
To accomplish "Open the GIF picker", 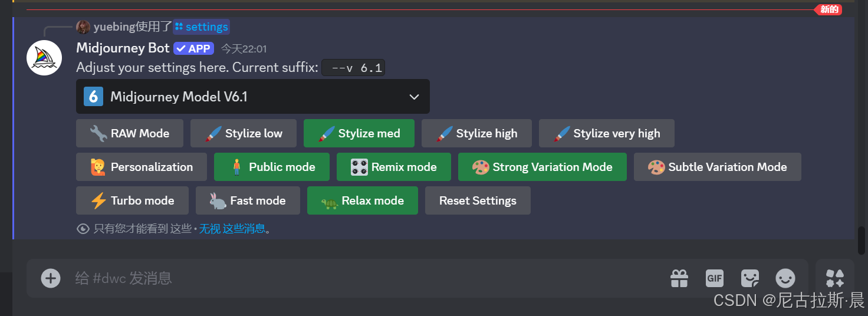I will 715,278.
